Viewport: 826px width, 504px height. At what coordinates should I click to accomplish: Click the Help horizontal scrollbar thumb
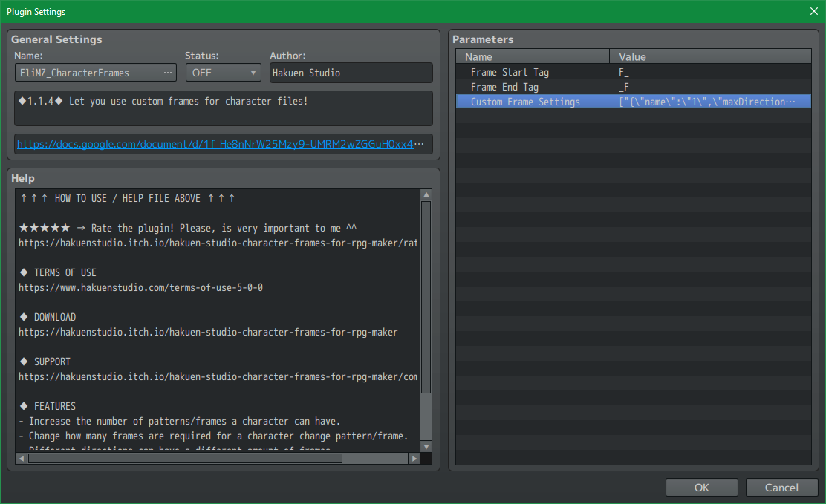185,459
